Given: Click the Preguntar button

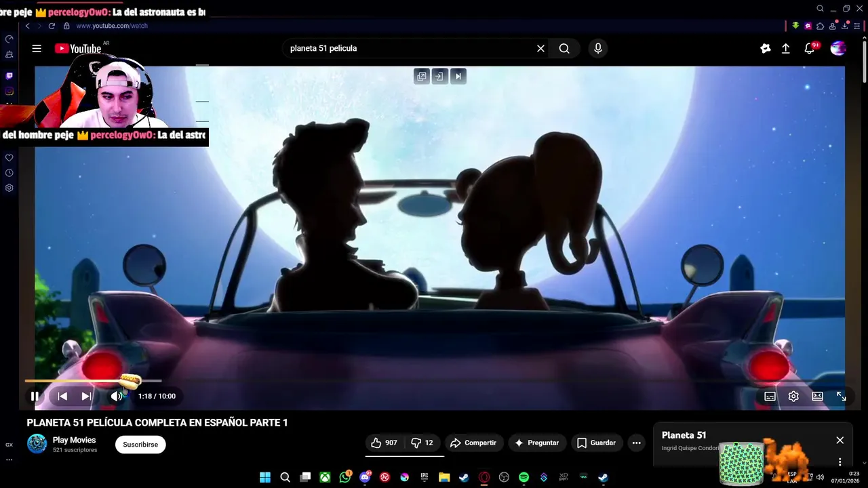Looking at the screenshot, I should pos(536,443).
